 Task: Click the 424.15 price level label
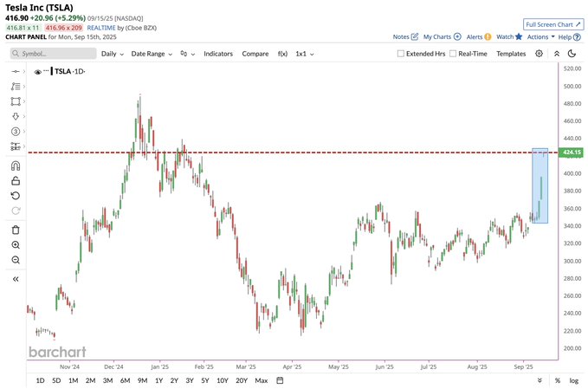(572, 152)
